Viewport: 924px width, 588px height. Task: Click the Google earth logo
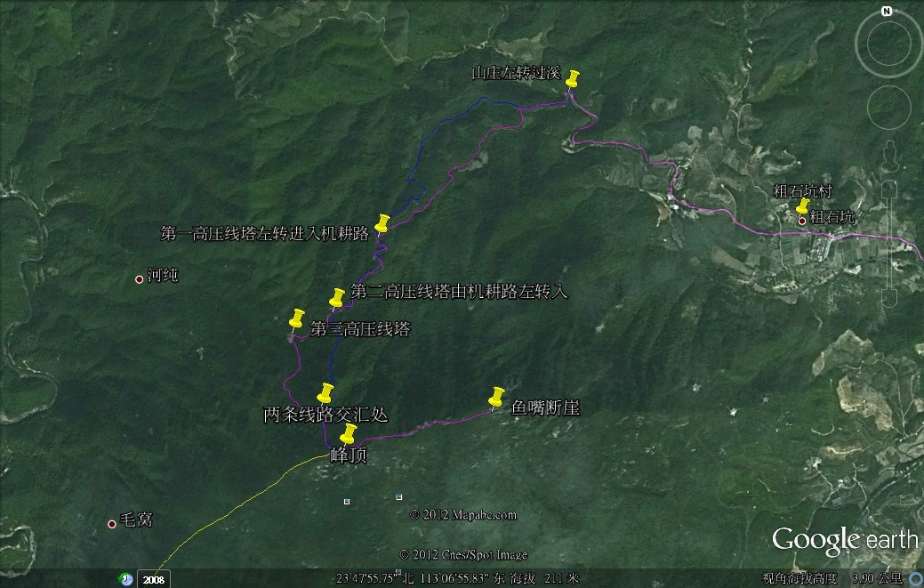coord(844,540)
